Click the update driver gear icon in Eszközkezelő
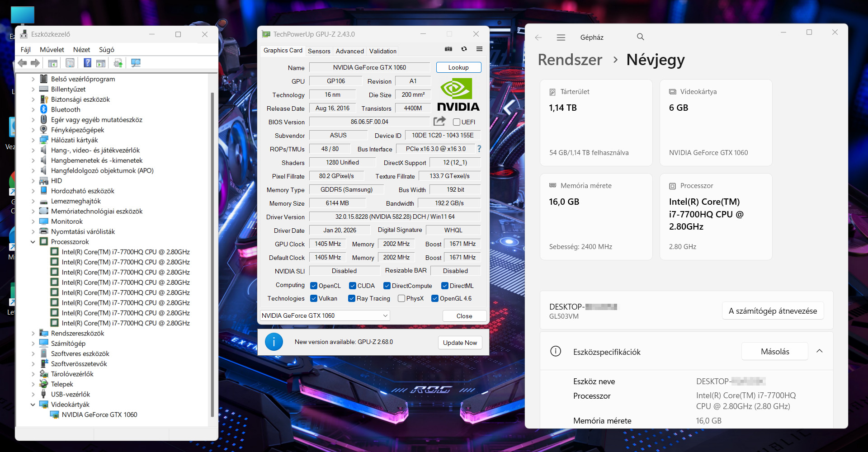The width and height of the screenshot is (868, 452). pyautogui.click(x=118, y=63)
